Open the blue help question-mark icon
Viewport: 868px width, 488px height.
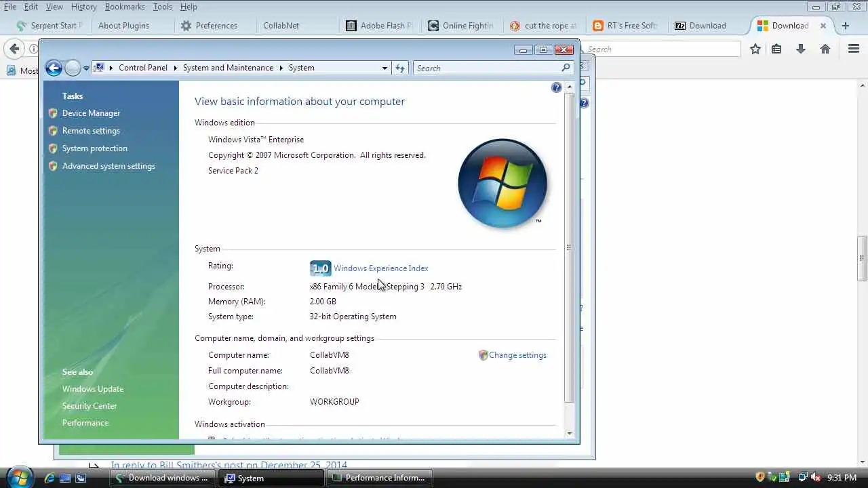click(x=557, y=87)
